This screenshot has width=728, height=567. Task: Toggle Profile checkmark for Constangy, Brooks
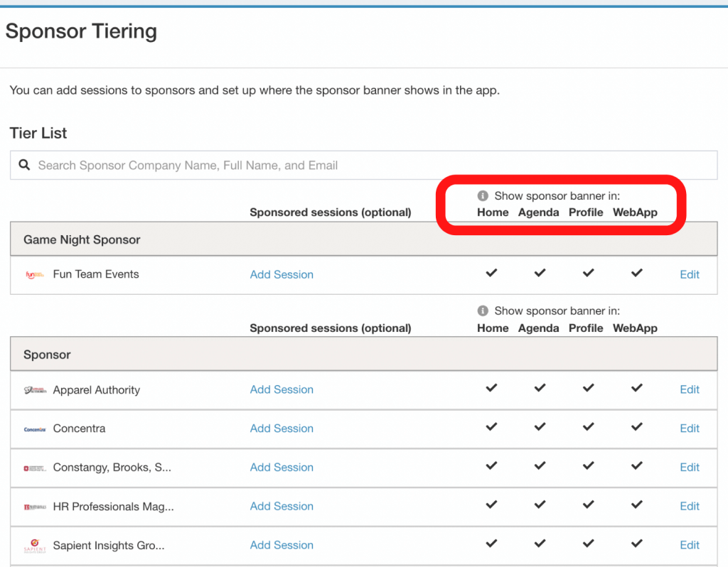coord(588,466)
